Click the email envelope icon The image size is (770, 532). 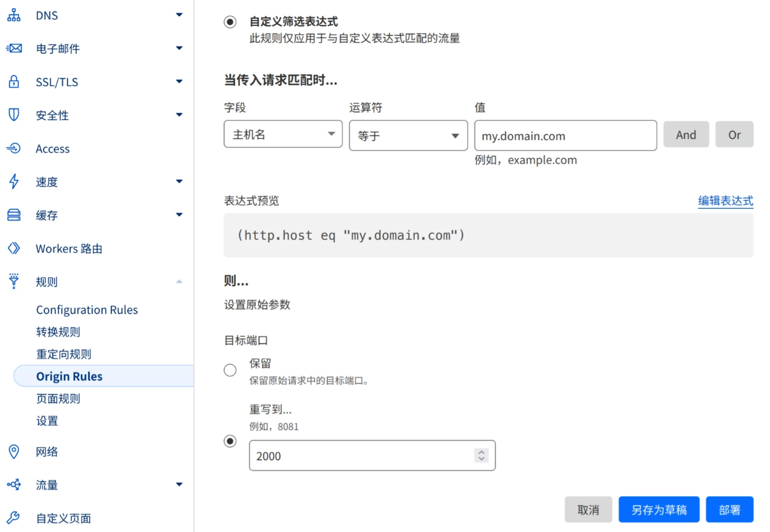point(14,49)
